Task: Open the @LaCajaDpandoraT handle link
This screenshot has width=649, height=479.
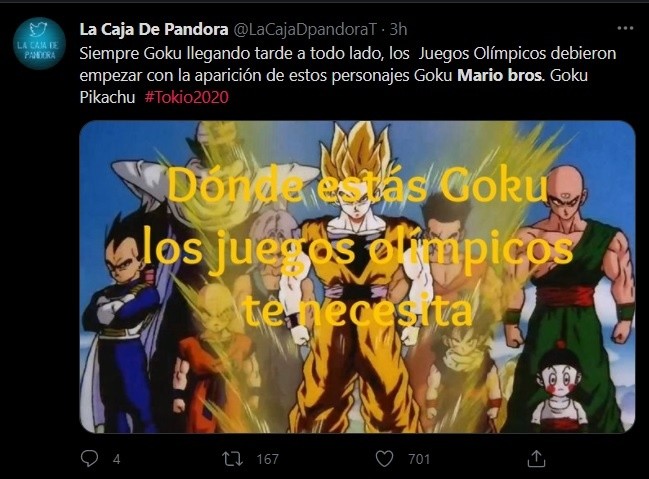Action: (x=305, y=29)
